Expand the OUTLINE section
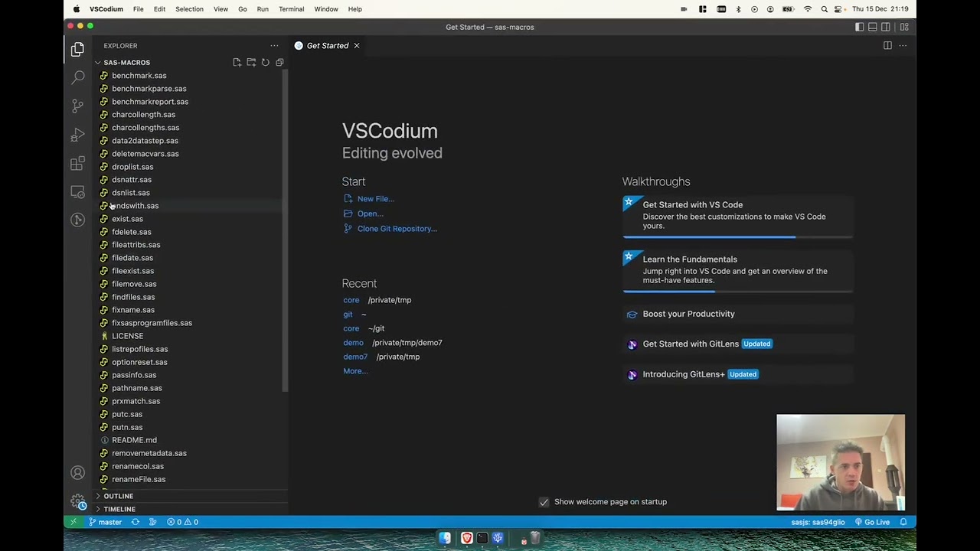Screen dimensions: 980x551 190,496
